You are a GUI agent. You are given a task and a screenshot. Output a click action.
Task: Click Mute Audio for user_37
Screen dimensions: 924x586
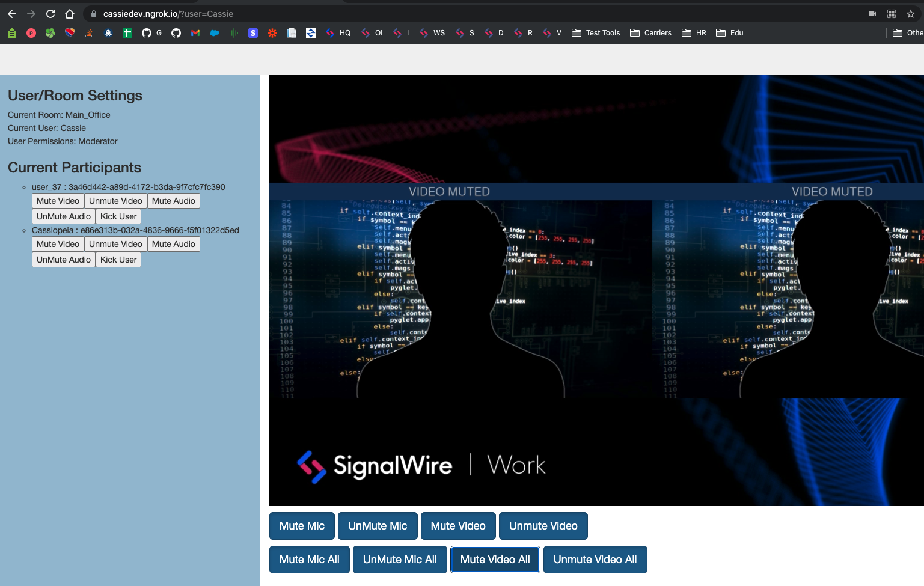[174, 201]
